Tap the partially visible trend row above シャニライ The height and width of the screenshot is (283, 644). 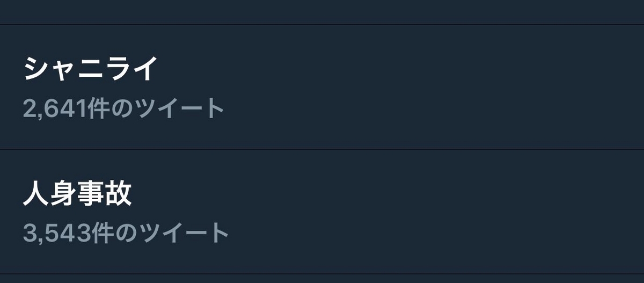click(x=322, y=12)
